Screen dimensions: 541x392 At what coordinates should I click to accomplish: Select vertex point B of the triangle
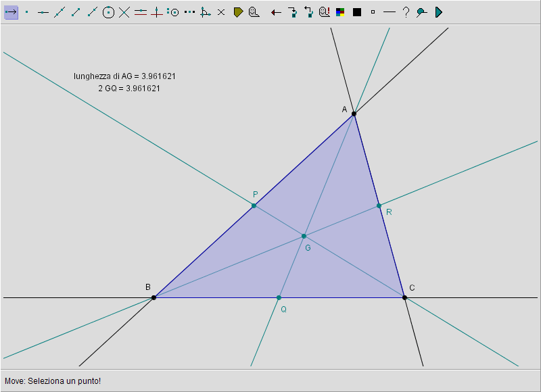(154, 297)
